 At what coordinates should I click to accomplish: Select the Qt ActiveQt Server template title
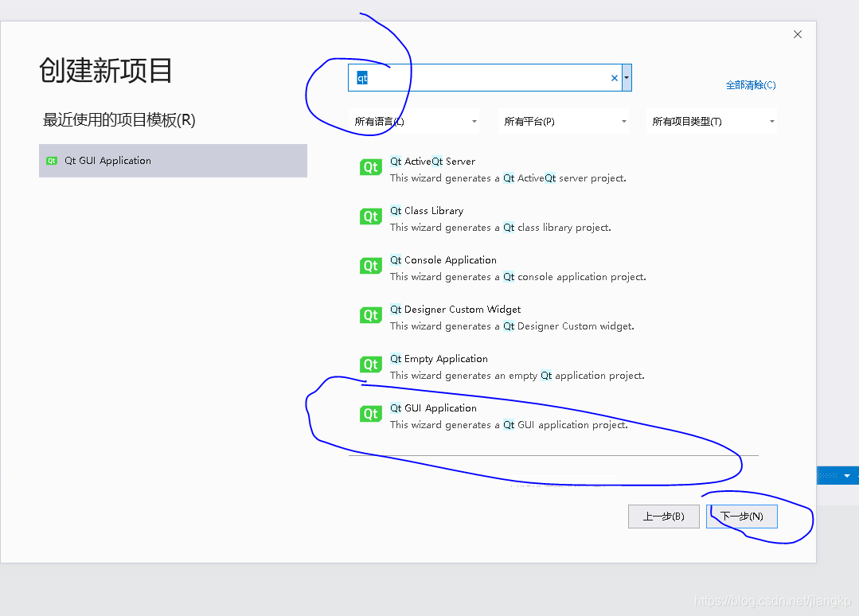coord(432,162)
